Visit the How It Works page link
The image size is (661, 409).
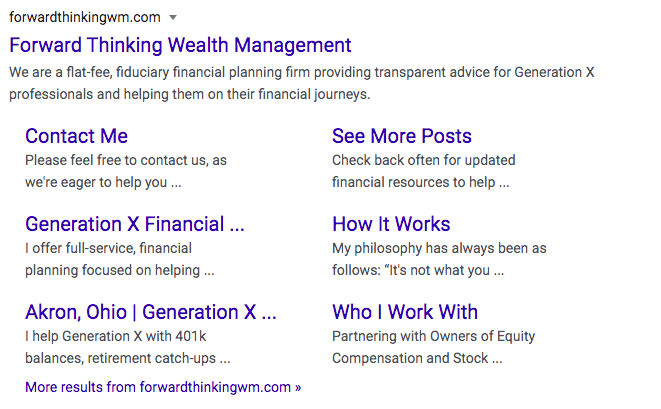[x=391, y=224]
